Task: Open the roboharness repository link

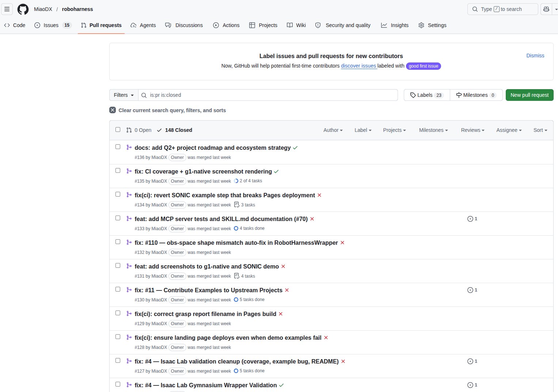Action: click(x=77, y=9)
